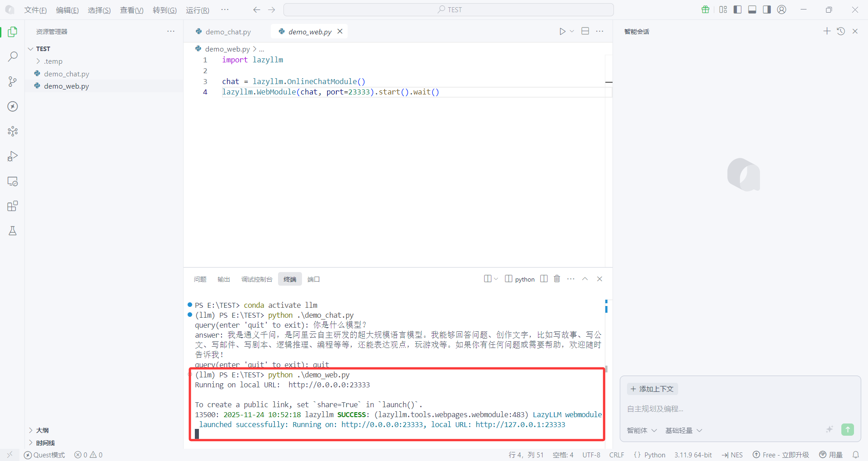Go back in navigation history
The width and height of the screenshot is (868, 461).
257,10
